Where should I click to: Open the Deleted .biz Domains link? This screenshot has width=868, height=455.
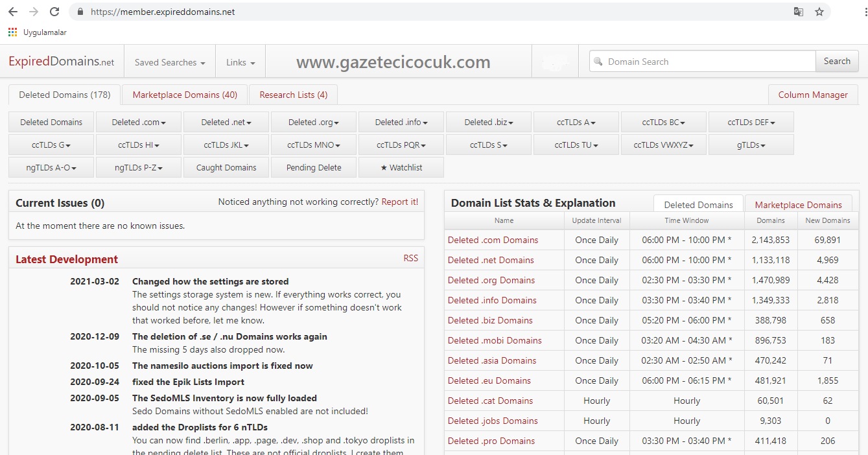coord(490,320)
